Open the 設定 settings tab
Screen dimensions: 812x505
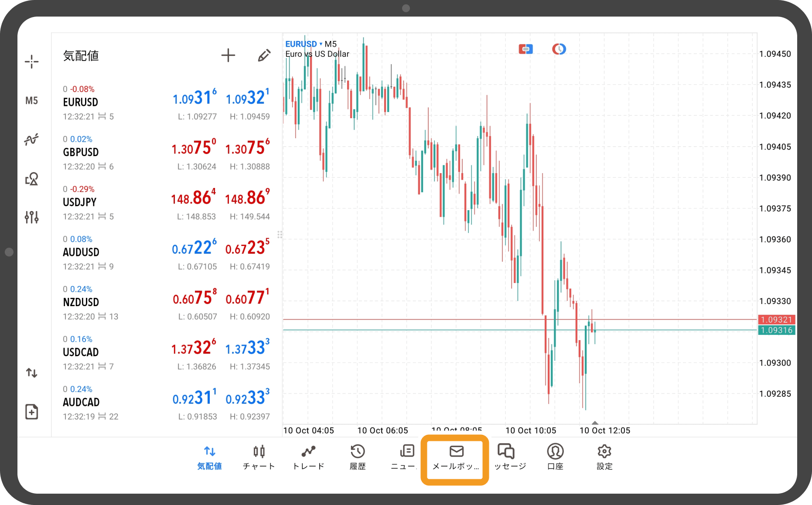click(604, 457)
